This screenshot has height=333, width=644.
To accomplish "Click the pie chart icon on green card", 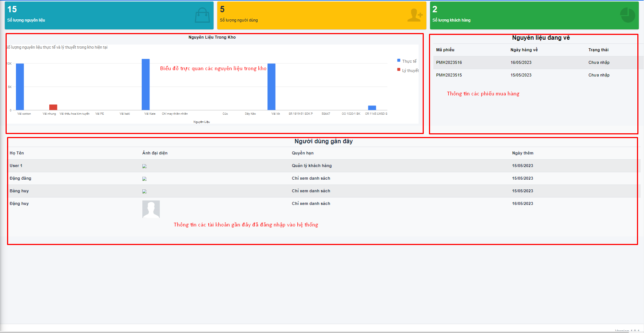I will 627,15.
